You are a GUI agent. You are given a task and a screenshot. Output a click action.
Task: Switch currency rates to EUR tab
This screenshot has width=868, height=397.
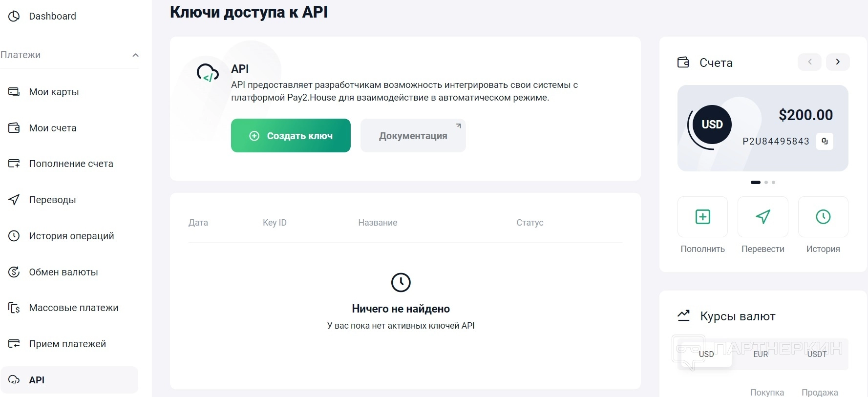tap(761, 355)
